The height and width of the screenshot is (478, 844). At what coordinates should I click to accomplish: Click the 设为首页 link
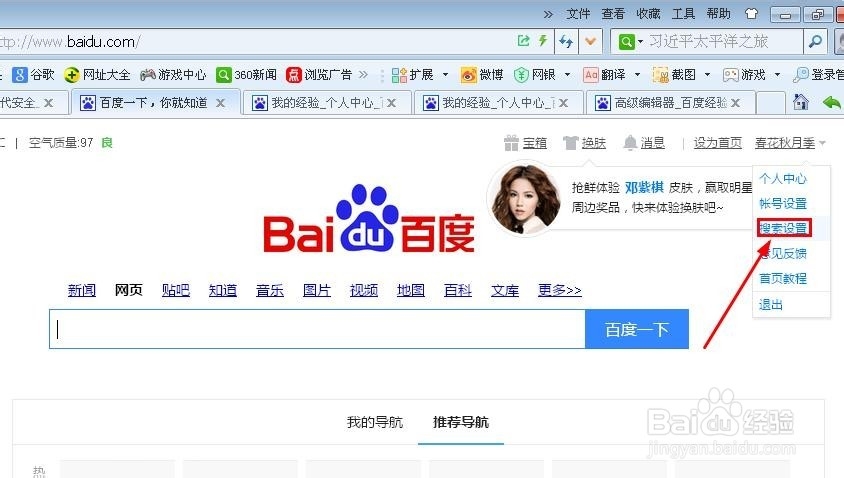click(718, 143)
